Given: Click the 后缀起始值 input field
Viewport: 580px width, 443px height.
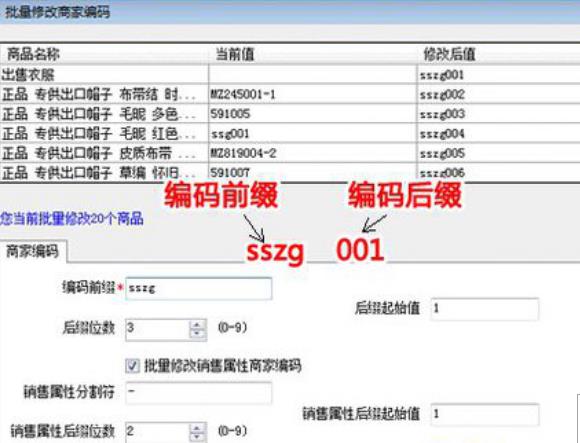Looking at the screenshot, I should pos(485,309).
